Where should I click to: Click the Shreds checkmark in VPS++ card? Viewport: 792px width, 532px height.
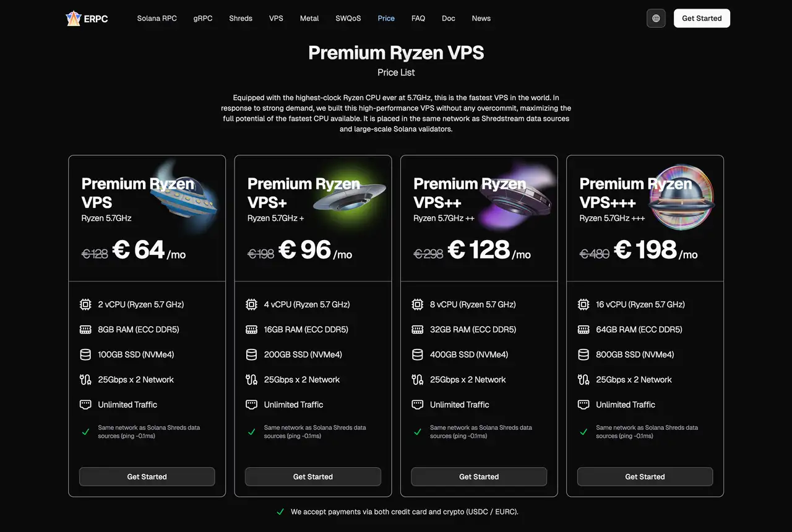pyautogui.click(x=418, y=432)
